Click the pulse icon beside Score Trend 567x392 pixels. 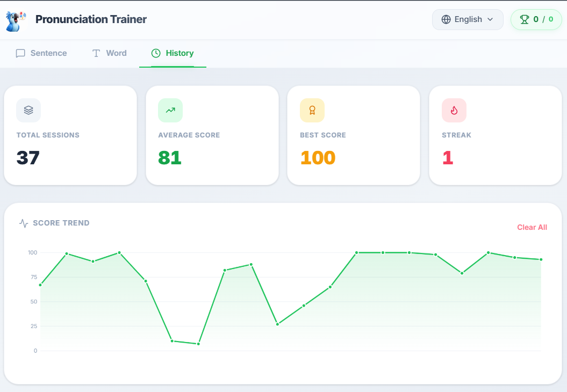24,223
